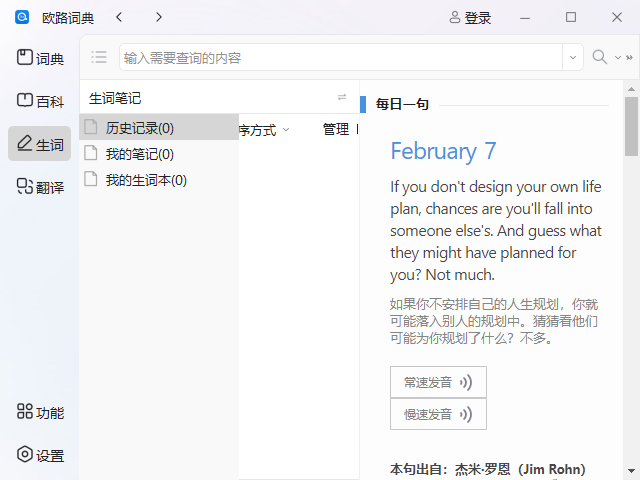
Task: Switch to the 百科 encyclopedia tab
Action: click(x=39, y=101)
